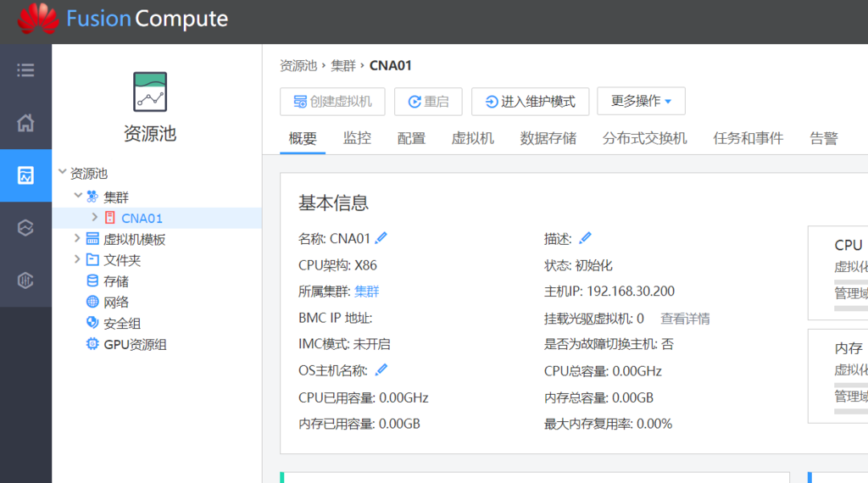
Task: Click 集群 in the breadcrumb
Action: [x=343, y=66]
